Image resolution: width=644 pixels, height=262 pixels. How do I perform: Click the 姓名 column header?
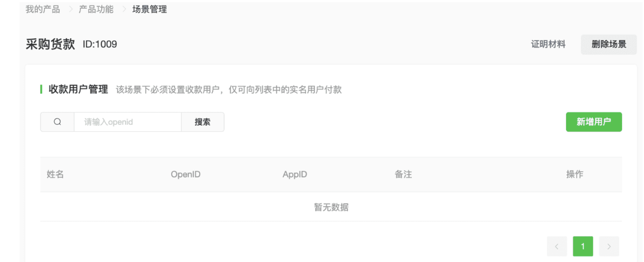pos(55,175)
